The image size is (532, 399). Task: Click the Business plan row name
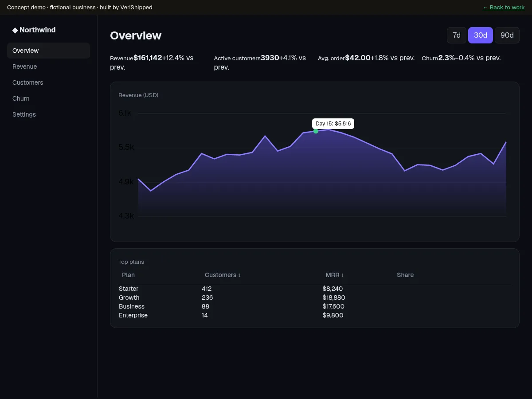pos(132,306)
